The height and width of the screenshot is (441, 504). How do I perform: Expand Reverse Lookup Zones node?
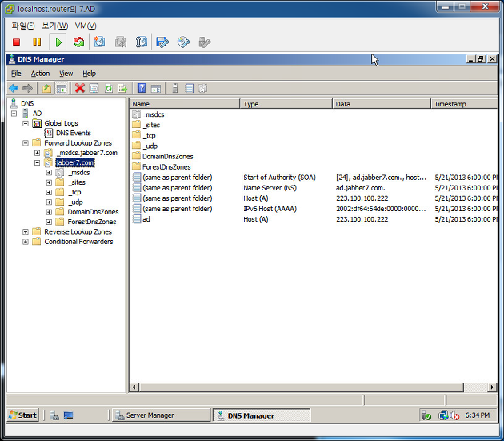coord(26,232)
